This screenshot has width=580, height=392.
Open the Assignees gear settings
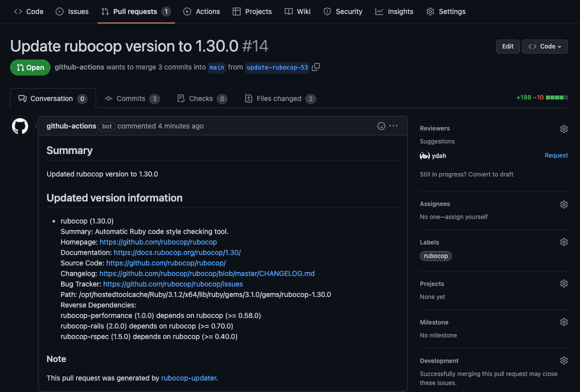(563, 204)
